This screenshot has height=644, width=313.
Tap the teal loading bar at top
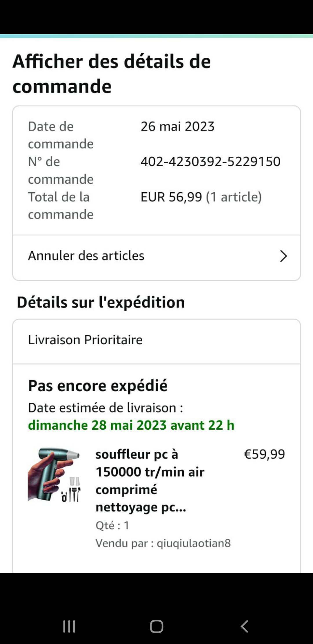pyautogui.click(x=156, y=36)
